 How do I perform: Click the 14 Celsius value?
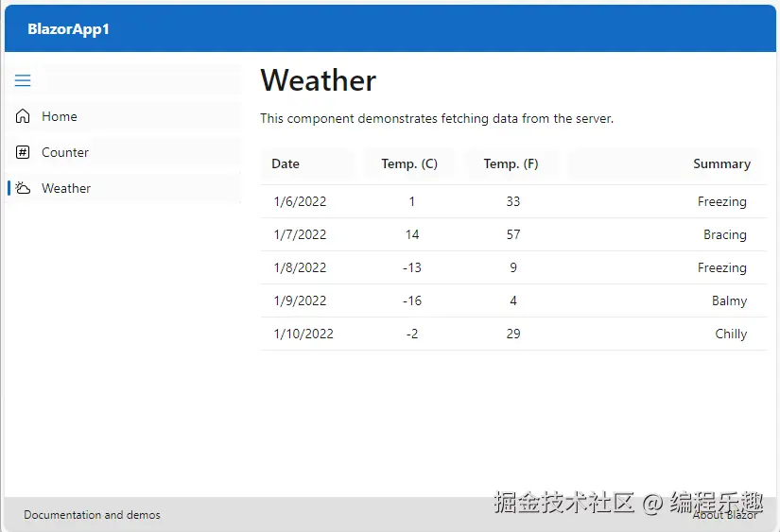pos(412,234)
